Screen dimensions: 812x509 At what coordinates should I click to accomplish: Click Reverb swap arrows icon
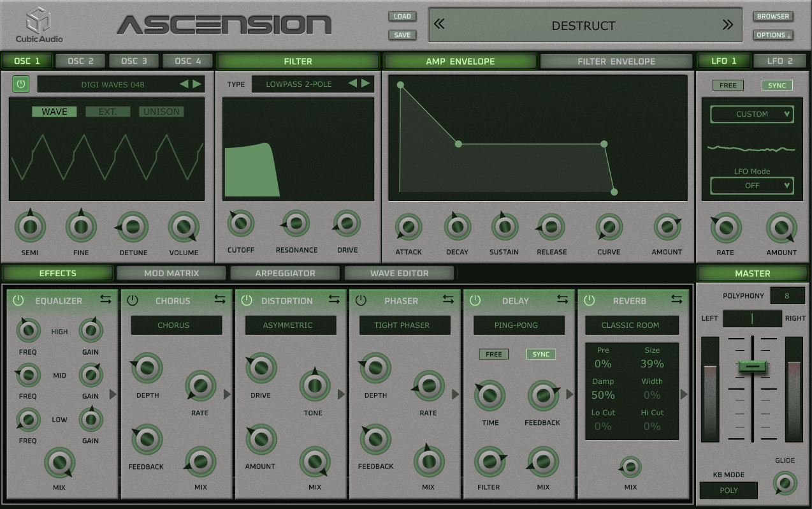coord(676,299)
